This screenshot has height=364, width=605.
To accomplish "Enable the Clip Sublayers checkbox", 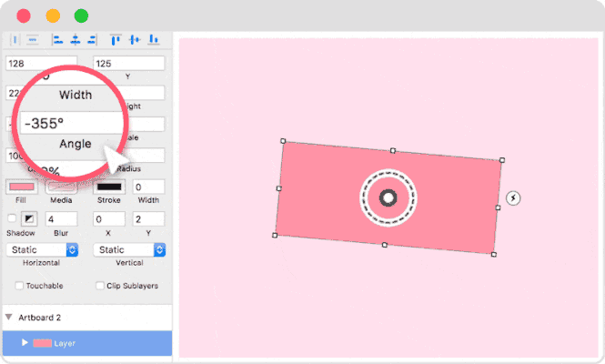I will [x=100, y=286].
